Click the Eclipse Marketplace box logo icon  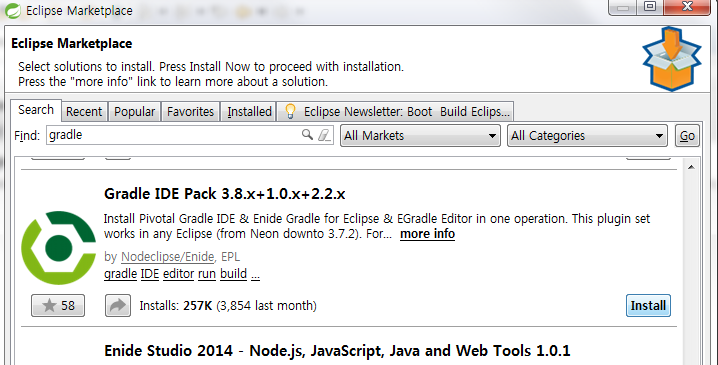tap(671, 59)
